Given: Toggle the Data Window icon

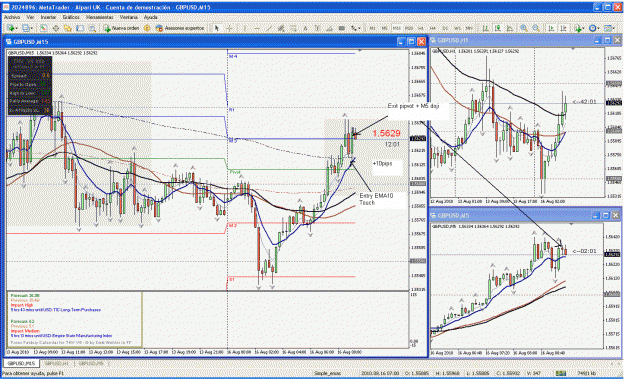Looking at the screenshot, I should [x=56, y=28].
